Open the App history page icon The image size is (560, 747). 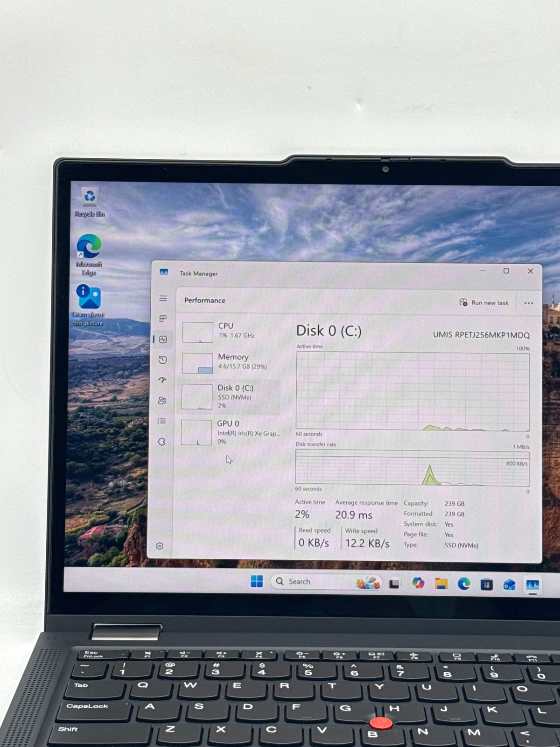(162, 359)
